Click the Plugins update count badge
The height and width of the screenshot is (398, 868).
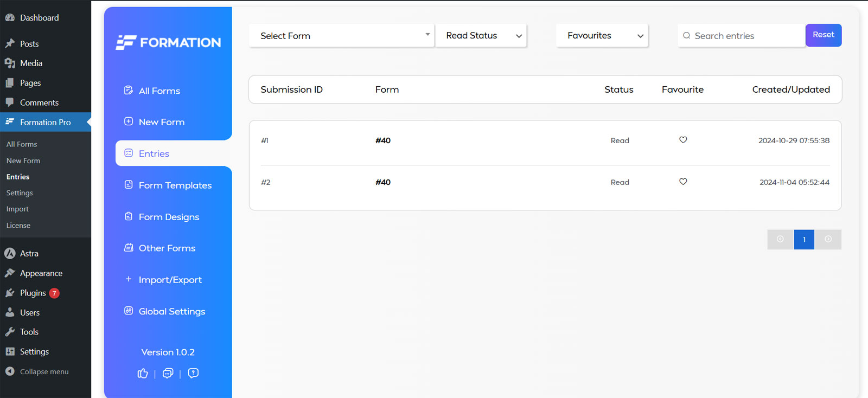pos(54,293)
